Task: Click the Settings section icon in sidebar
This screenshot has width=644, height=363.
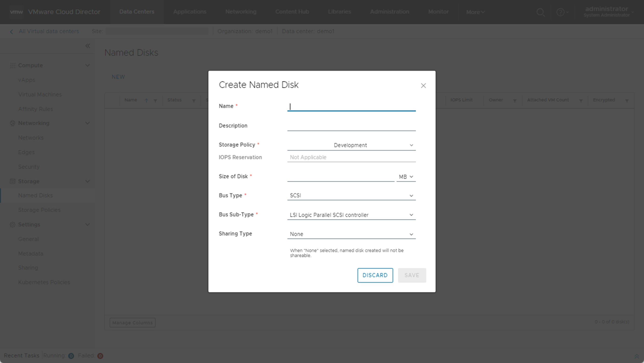Action: [x=12, y=224]
